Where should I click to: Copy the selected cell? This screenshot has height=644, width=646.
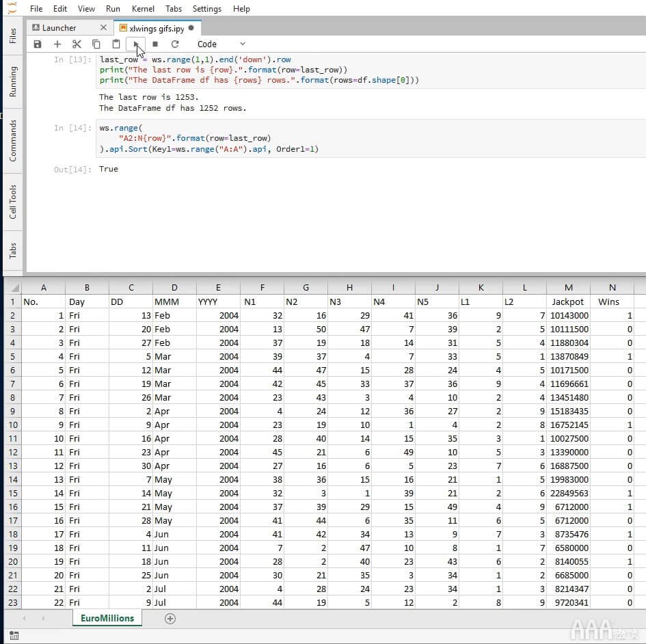pos(96,44)
